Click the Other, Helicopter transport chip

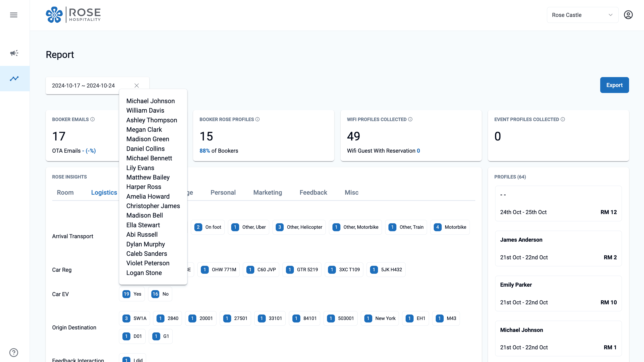pyautogui.click(x=299, y=227)
